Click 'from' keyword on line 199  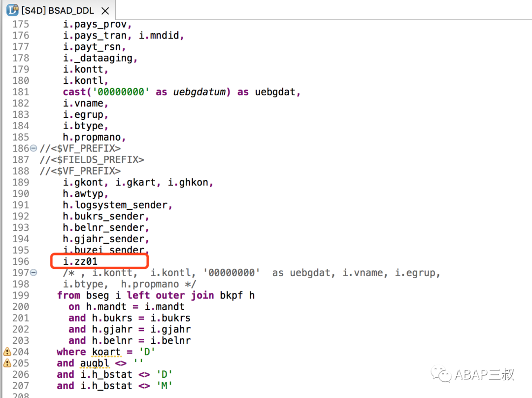pyautogui.click(x=68, y=295)
